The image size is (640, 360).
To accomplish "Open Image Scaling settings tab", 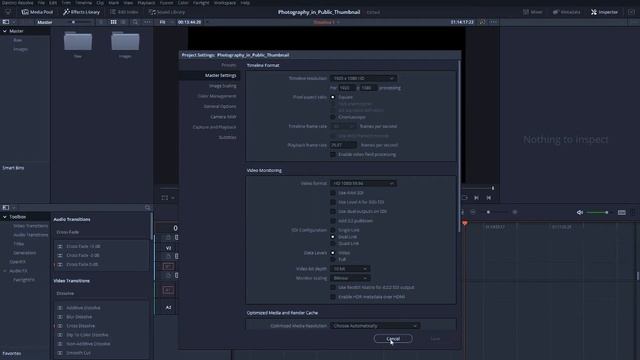I will tap(222, 86).
